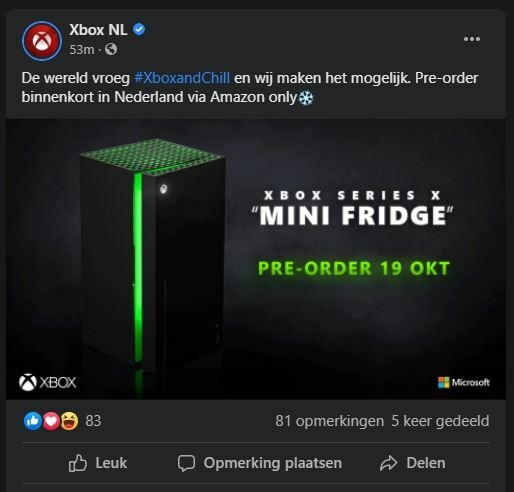Open the 53m post timestamp
This screenshot has height=492, width=514.
click(x=82, y=50)
